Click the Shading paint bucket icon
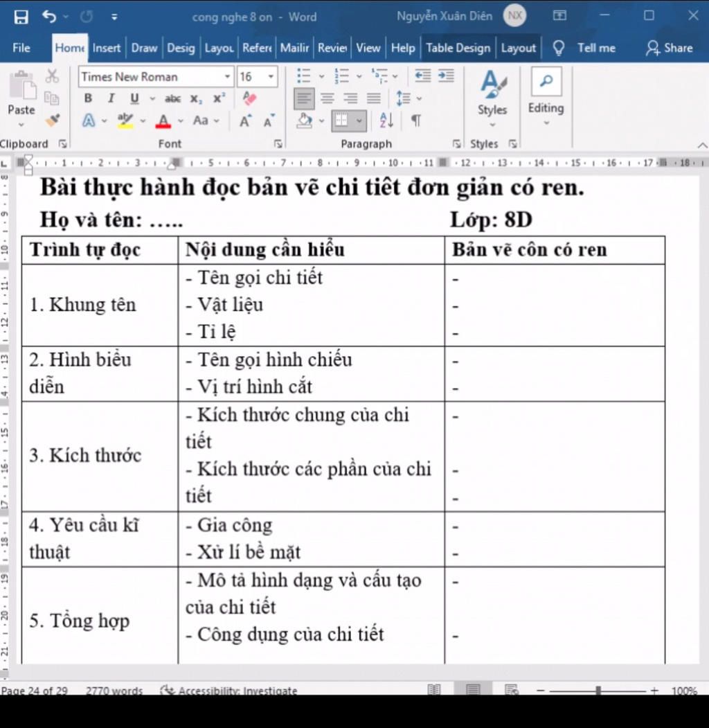 point(305,121)
